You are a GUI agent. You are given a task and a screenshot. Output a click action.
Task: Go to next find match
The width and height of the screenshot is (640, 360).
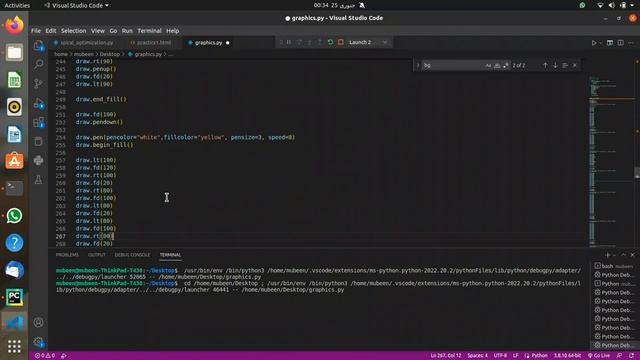tap(555, 65)
